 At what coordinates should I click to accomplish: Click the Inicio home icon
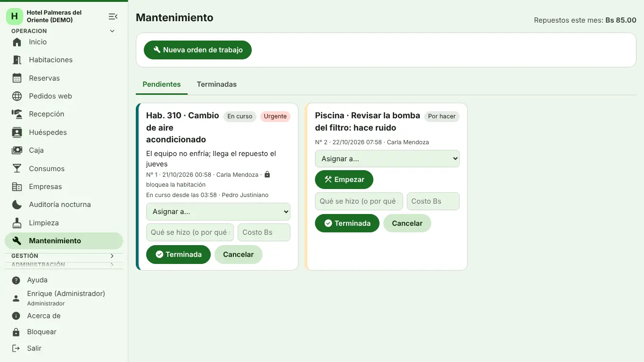click(17, 42)
